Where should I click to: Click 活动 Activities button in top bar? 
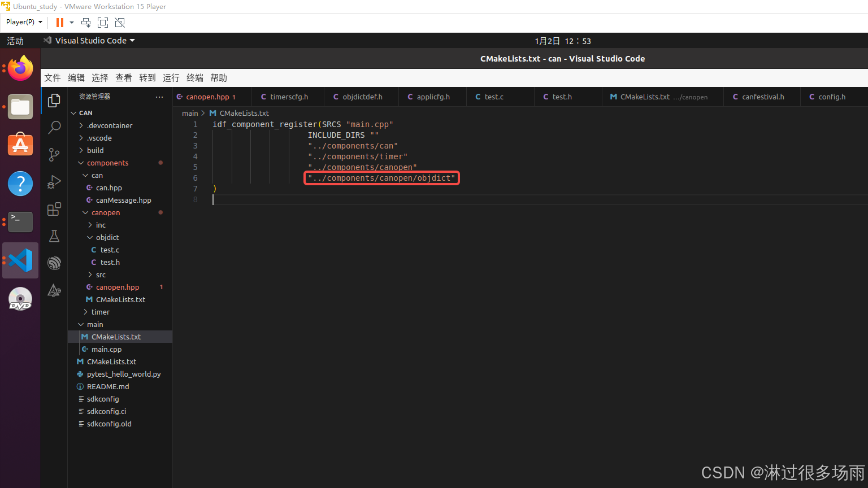(15, 41)
